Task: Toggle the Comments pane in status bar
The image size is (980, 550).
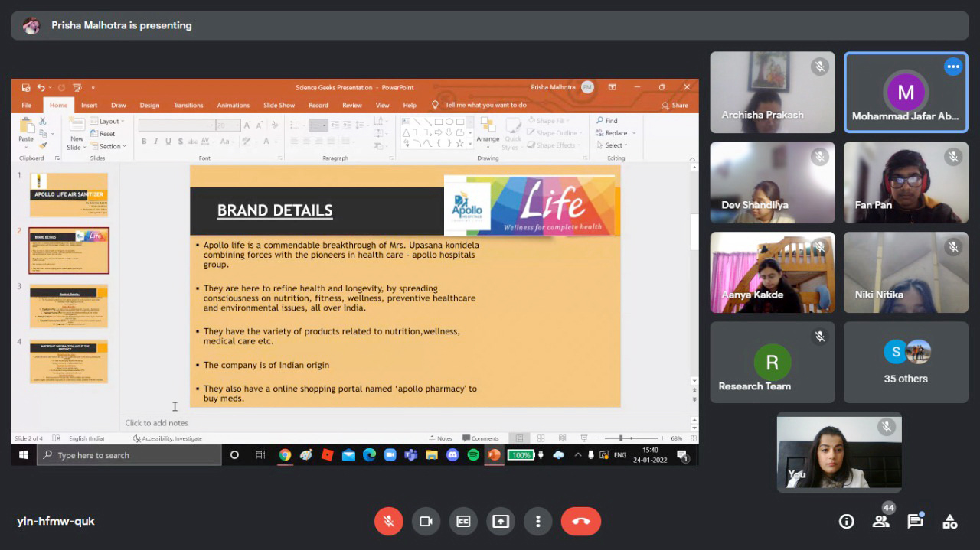Action: click(481, 438)
